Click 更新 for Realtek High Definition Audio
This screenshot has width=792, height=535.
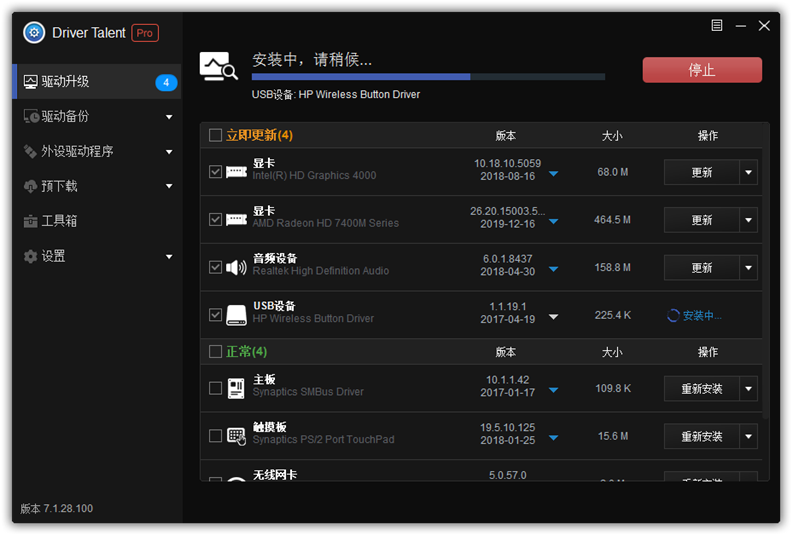pos(702,267)
